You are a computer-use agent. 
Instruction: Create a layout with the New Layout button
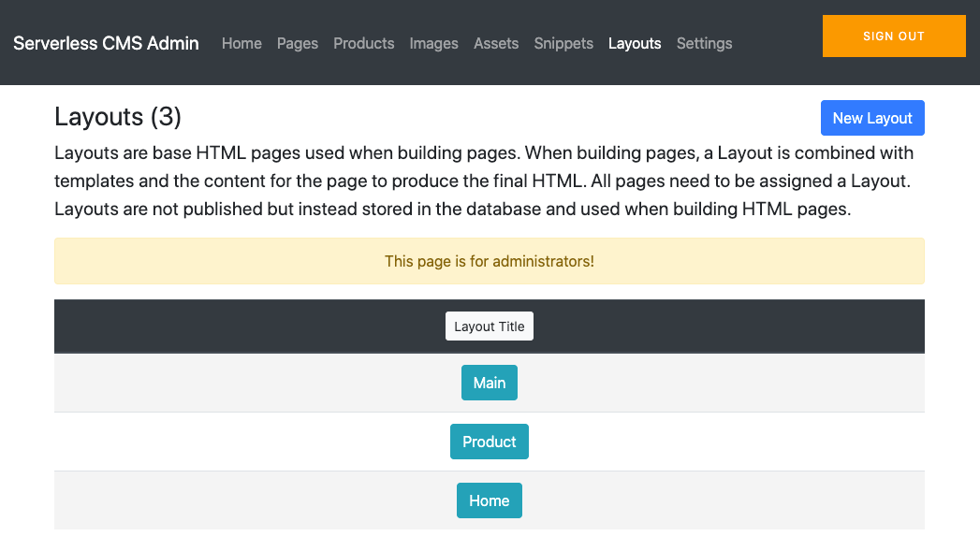(x=872, y=118)
